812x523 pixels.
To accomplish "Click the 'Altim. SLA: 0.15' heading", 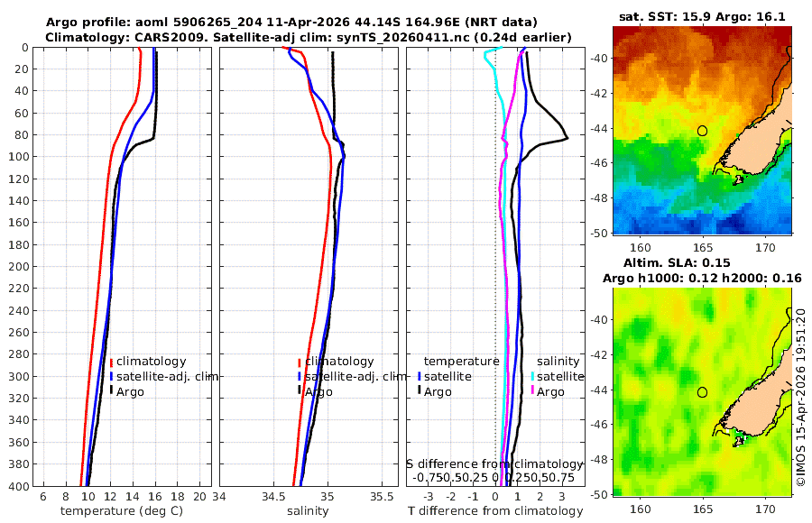I will (677, 262).
